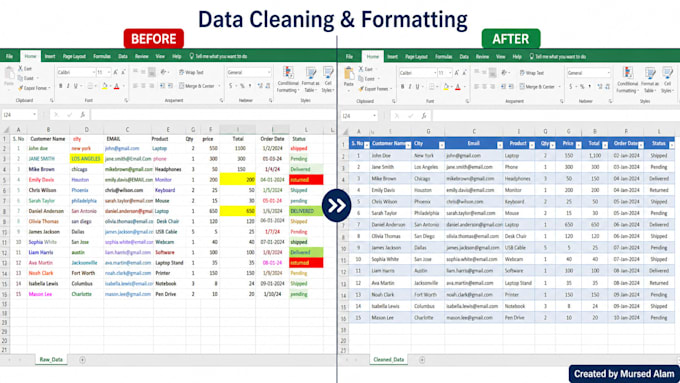Click font color swatch in Before window
Image resolution: width=680 pixels, height=383 pixels.
click(117, 86)
